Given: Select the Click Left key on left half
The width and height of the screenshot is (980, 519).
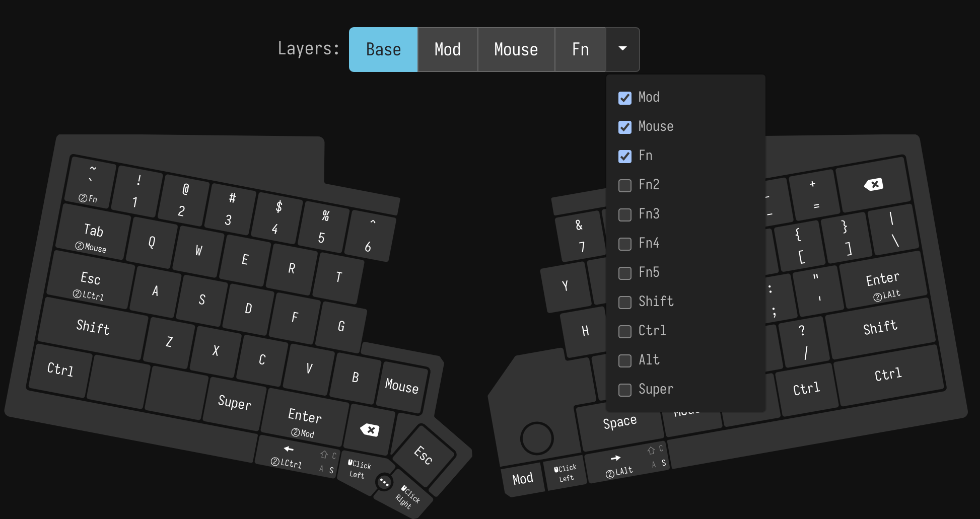Looking at the screenshot, I should coord(359,469).
